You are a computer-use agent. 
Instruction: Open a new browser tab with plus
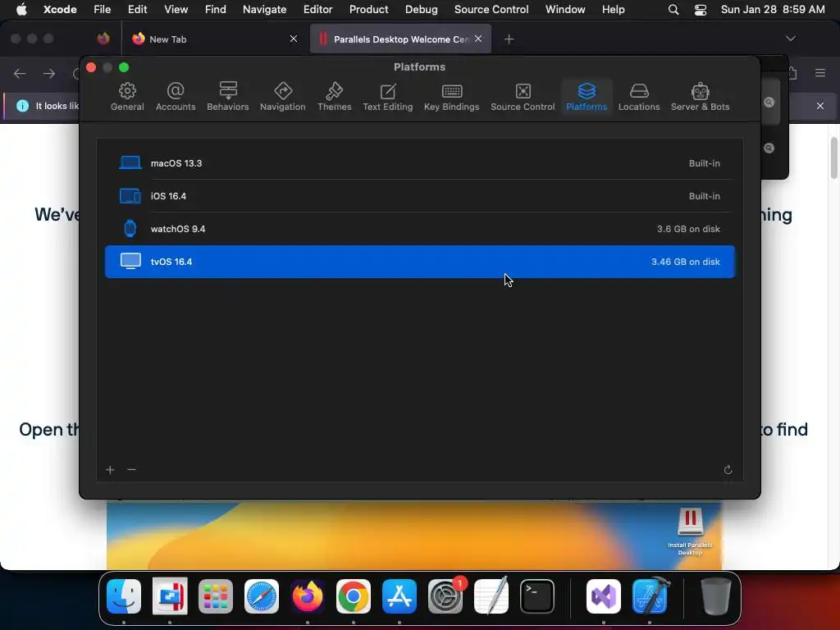[x=509, y=39]
